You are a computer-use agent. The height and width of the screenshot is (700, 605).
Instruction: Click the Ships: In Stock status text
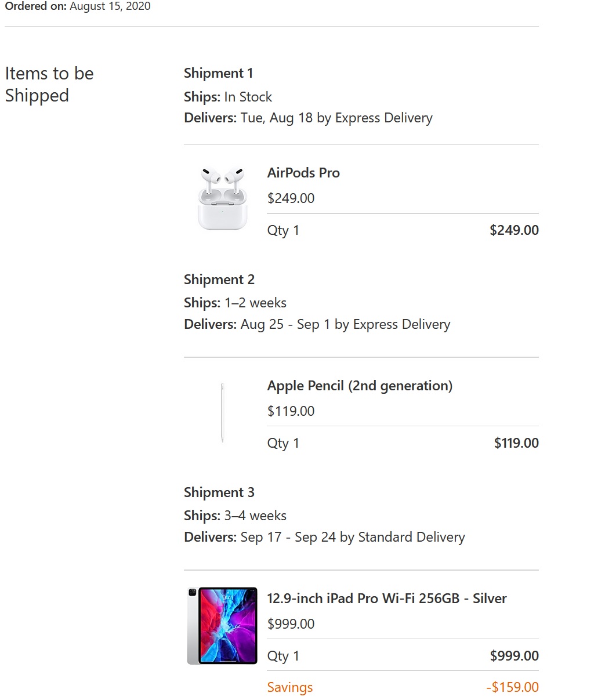tap(228, 97)
